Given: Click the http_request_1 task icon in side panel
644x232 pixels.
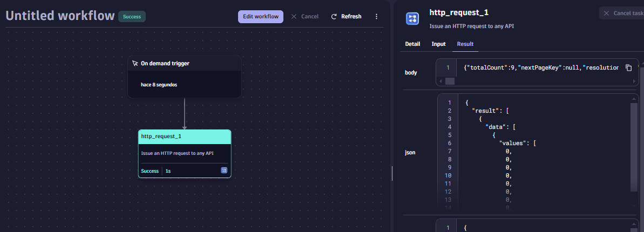Looking at the screenshot, I should (412, 19).
